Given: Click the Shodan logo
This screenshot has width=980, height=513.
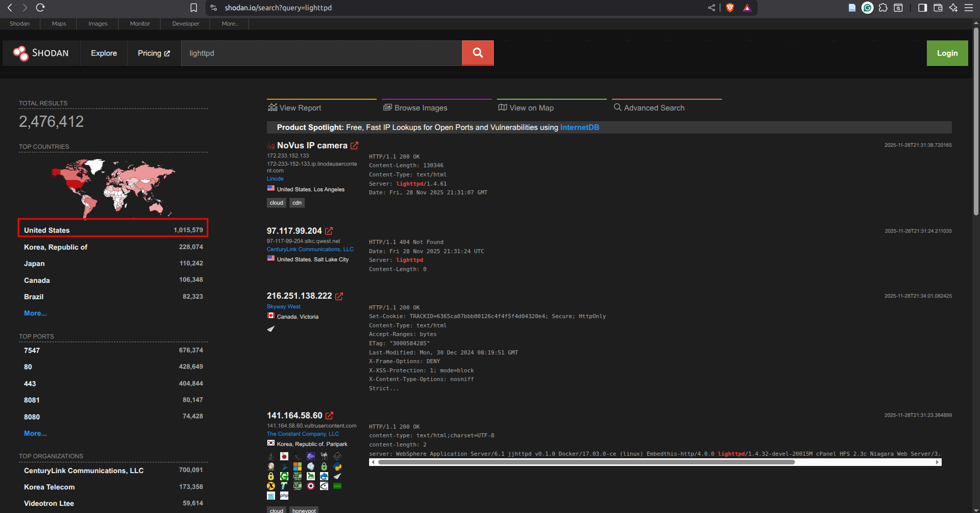Looking at the screenshot, I should [x=41, y=53].
